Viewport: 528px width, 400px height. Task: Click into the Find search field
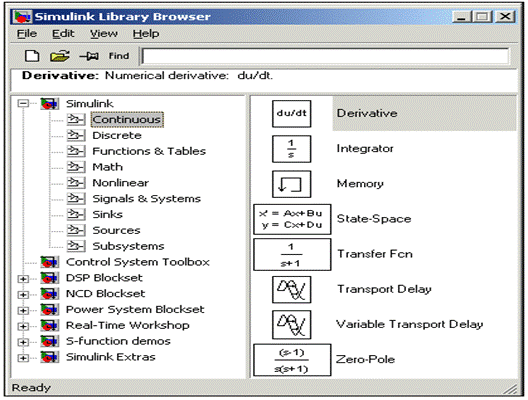(325, 56)
